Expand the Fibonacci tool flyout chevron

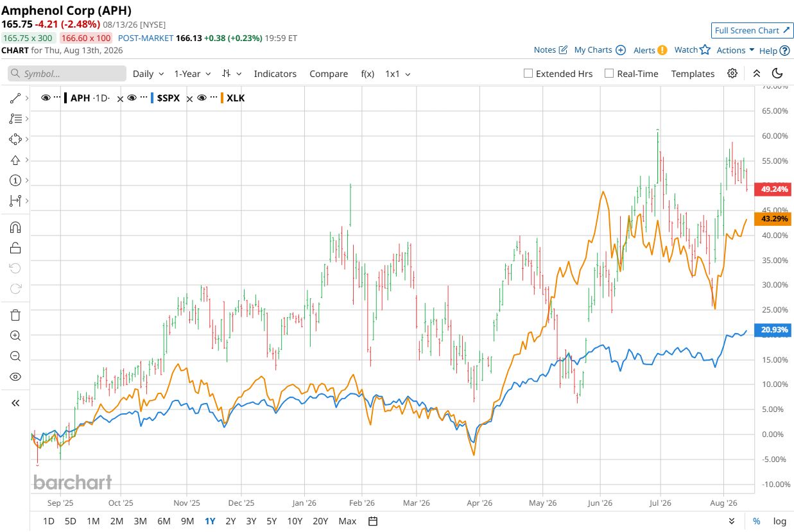pyautogui.click(x=26, y=119)
